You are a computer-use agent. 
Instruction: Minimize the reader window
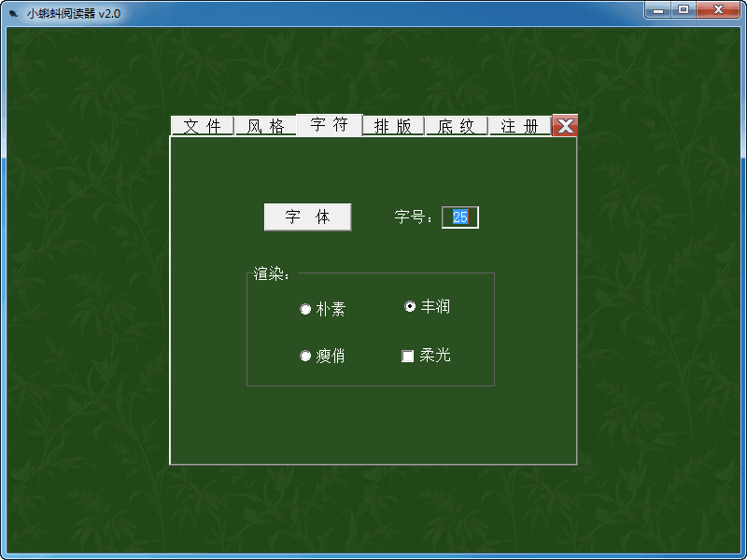(x=659, y=9)
